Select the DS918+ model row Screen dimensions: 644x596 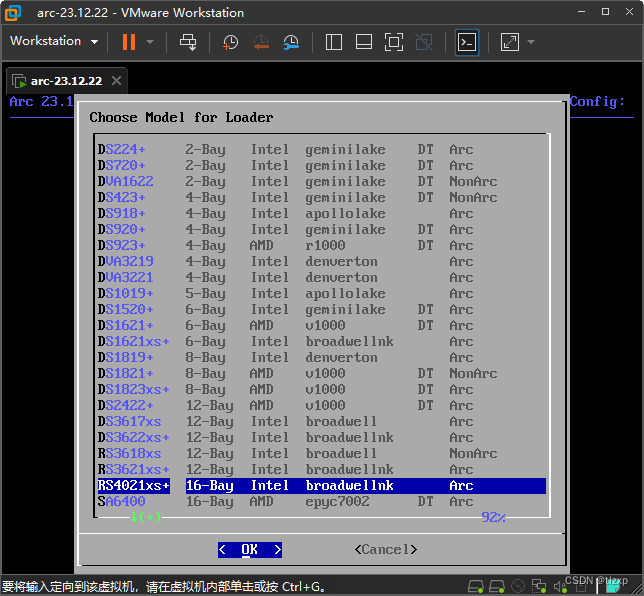(x=322, y=214)
